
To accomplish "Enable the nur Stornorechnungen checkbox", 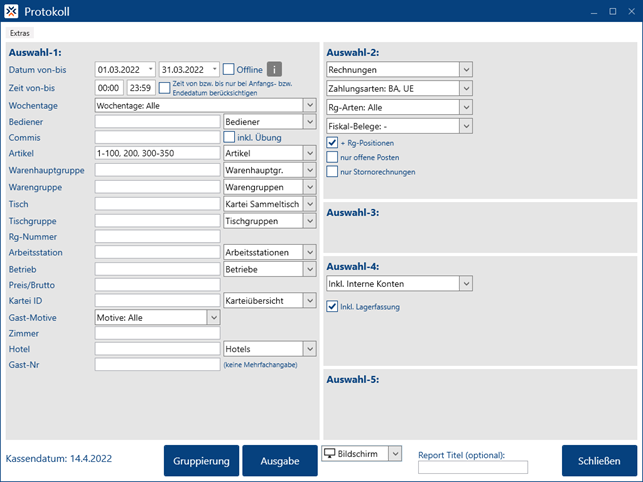I will (x=333, y=172).
